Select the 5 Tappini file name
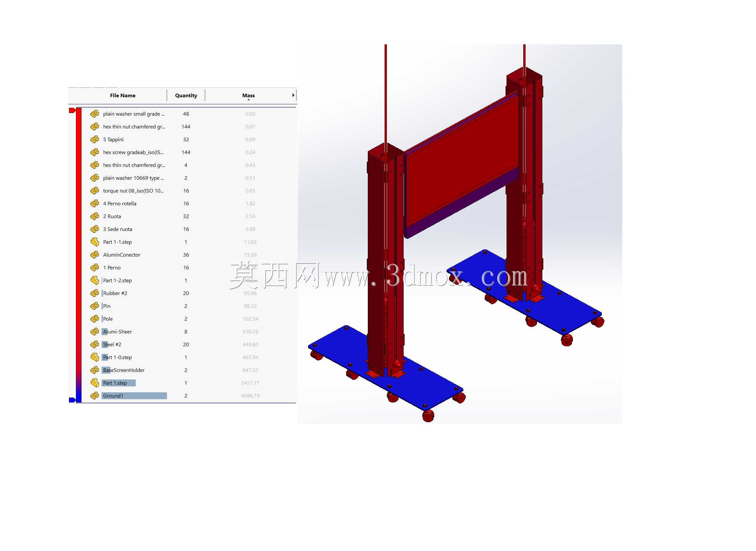The width and height of the screenshot is (756, 551). click(113, 139)
